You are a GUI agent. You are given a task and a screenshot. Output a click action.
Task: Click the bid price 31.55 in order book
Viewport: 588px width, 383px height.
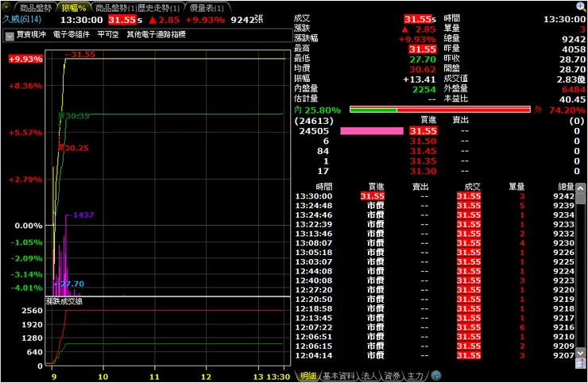[423, 131]
